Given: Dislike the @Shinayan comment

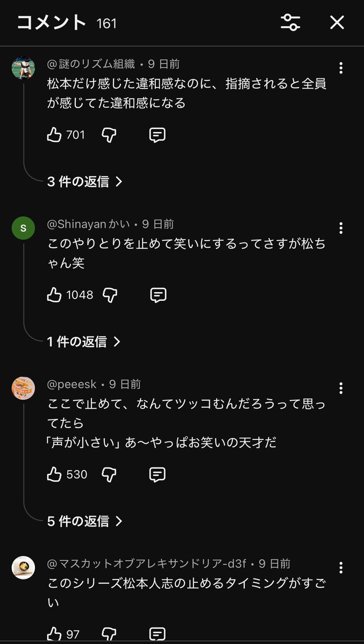Looking at the screenshot, I should (x=110, y=295).
